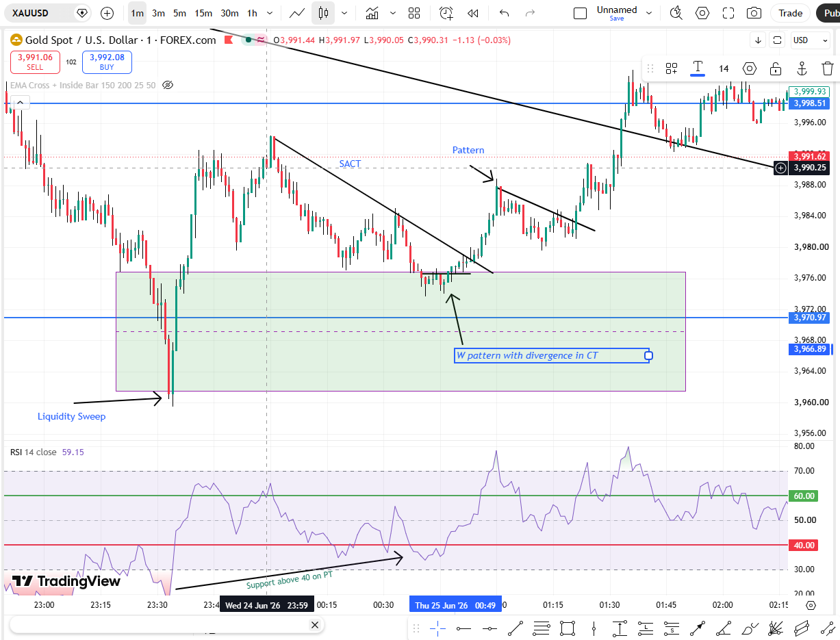Redo the last chart action

530,13
